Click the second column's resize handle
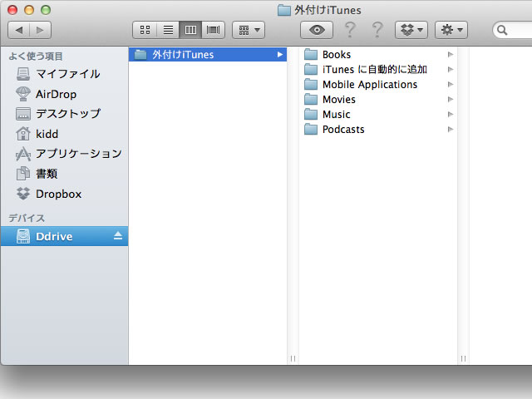Viewport: 532px width, 399px height. click(463, 358)
